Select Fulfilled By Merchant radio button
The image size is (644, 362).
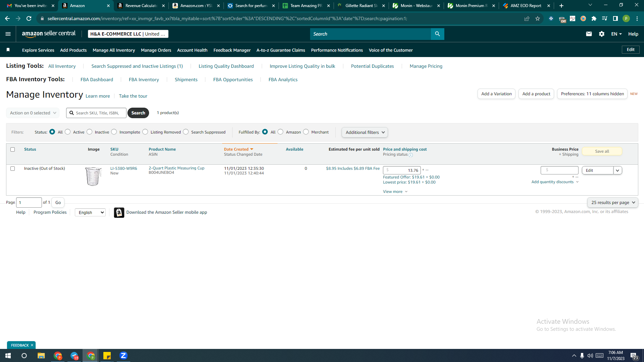(x=306, y=132)
